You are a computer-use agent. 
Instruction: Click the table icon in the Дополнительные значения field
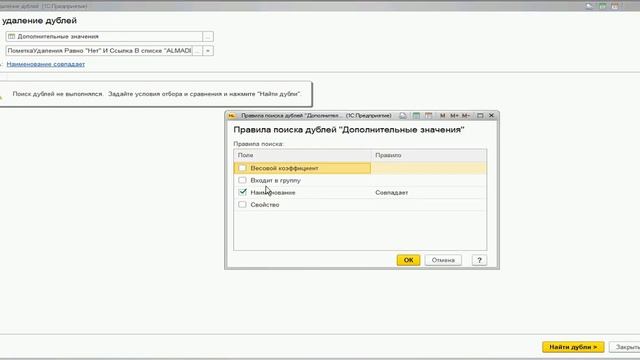click(11, 36)
